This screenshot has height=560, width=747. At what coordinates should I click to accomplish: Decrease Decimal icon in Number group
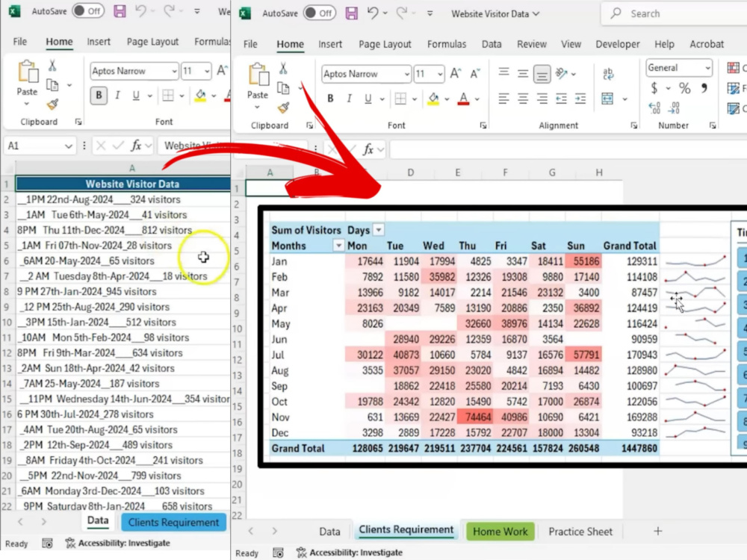(x=674, y=108)
